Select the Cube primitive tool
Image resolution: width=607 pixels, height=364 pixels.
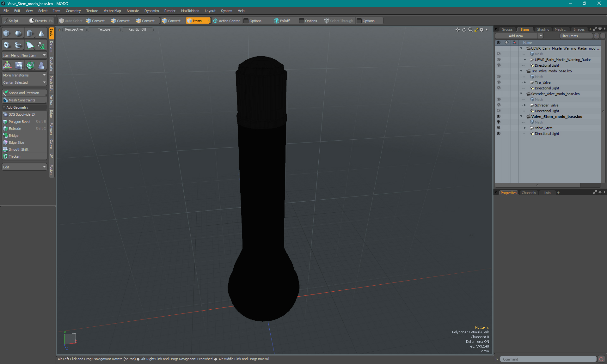pos(7,33)
